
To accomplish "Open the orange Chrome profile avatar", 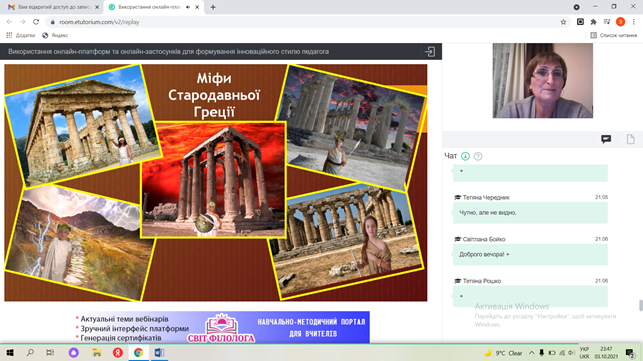I will [620, 22].
